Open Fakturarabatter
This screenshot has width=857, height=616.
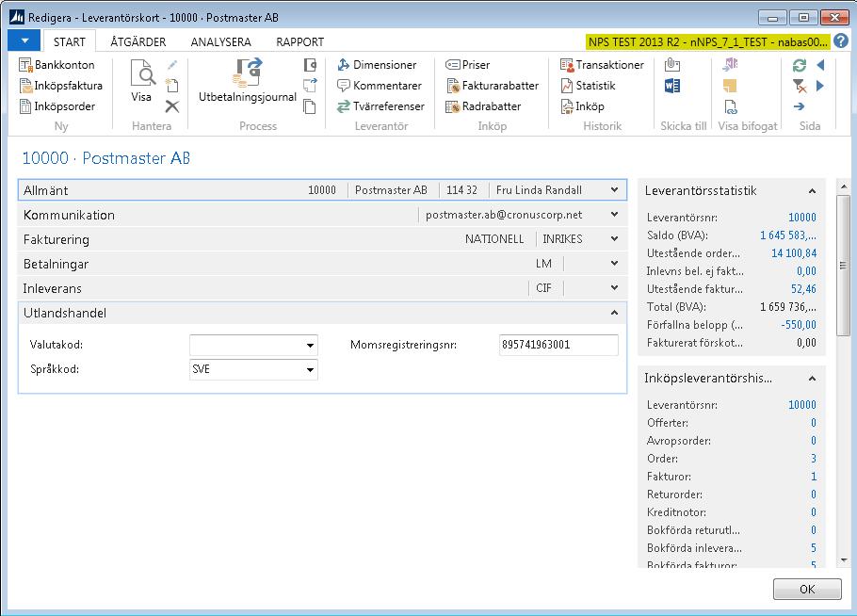493,86
